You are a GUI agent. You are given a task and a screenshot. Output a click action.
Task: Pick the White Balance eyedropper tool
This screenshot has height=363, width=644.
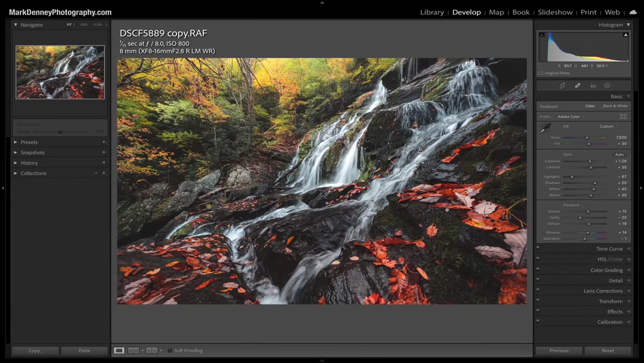(x=545, y=128)
